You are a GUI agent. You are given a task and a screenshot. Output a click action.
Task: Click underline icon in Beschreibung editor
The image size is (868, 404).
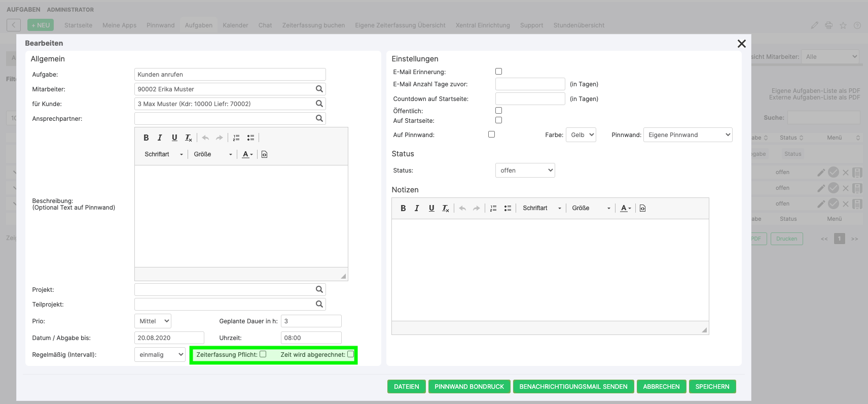pyautogui.click(x=174, y=138)
